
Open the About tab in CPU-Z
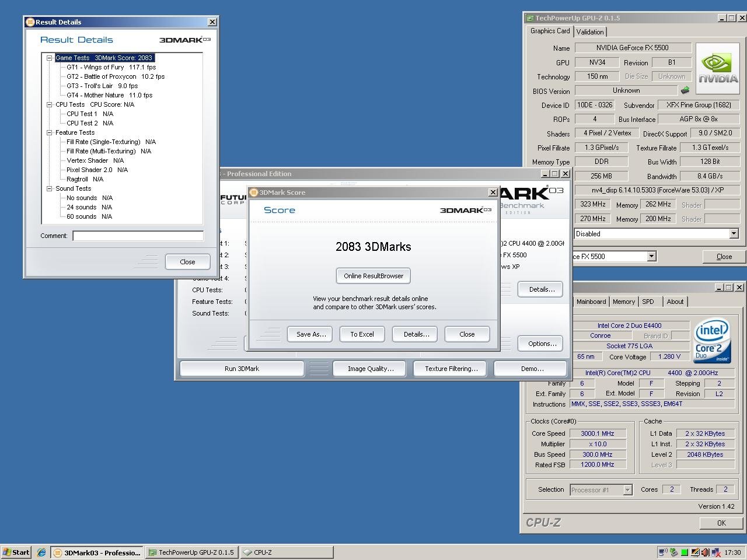tap(675, 302)
